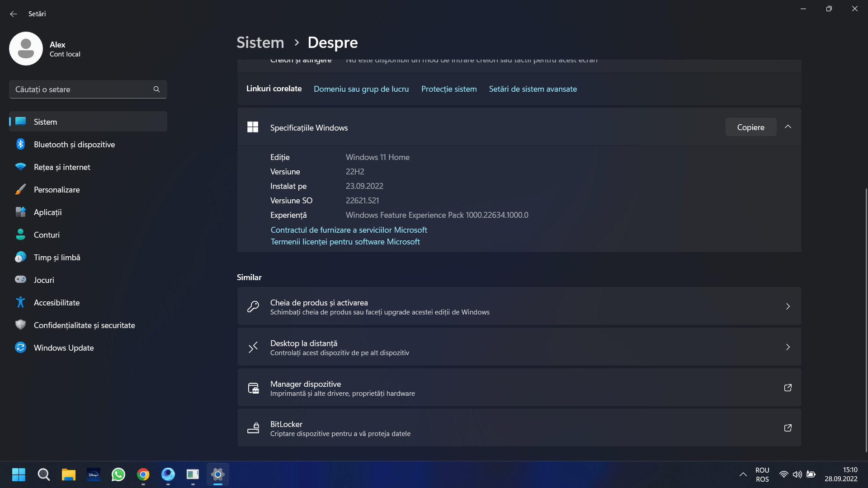868x488 pixels.
Task: Go back using the Settings back arrow
Action: tap(14, 14)
